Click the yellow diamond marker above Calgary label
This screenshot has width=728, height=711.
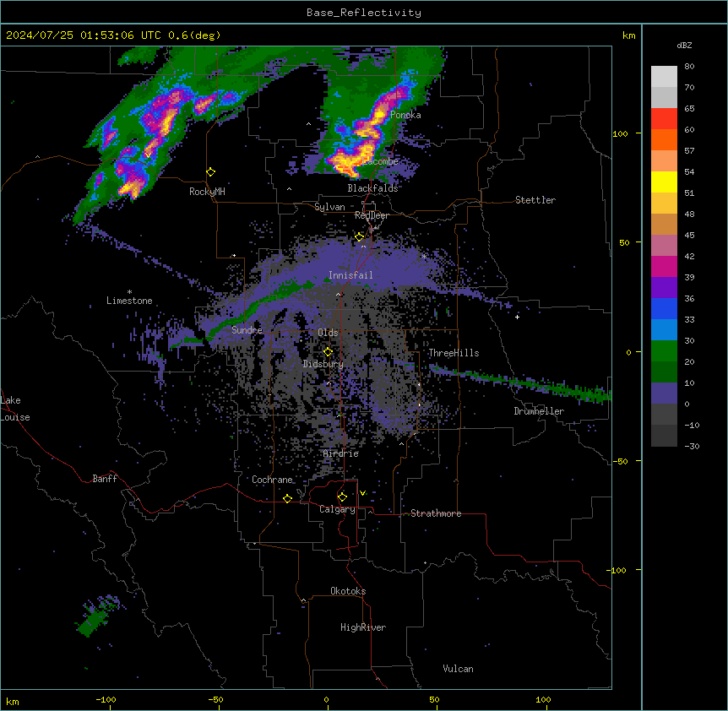(342, 497)
